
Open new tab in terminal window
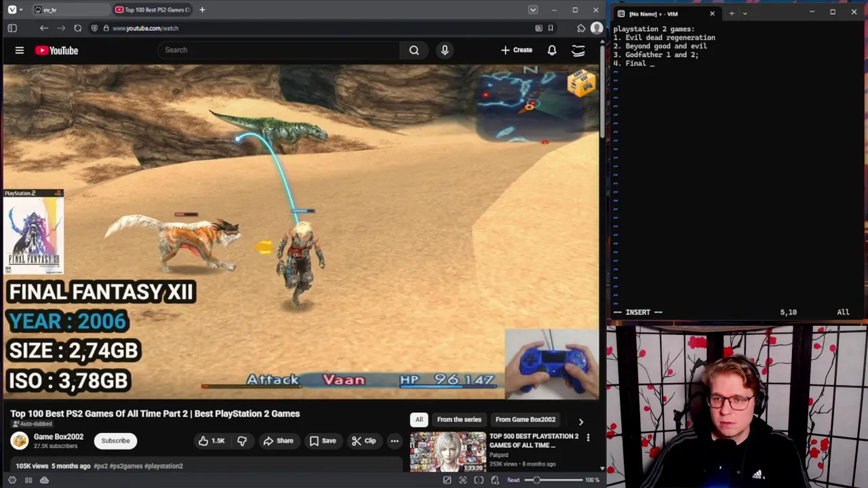[x=731, y=14]
